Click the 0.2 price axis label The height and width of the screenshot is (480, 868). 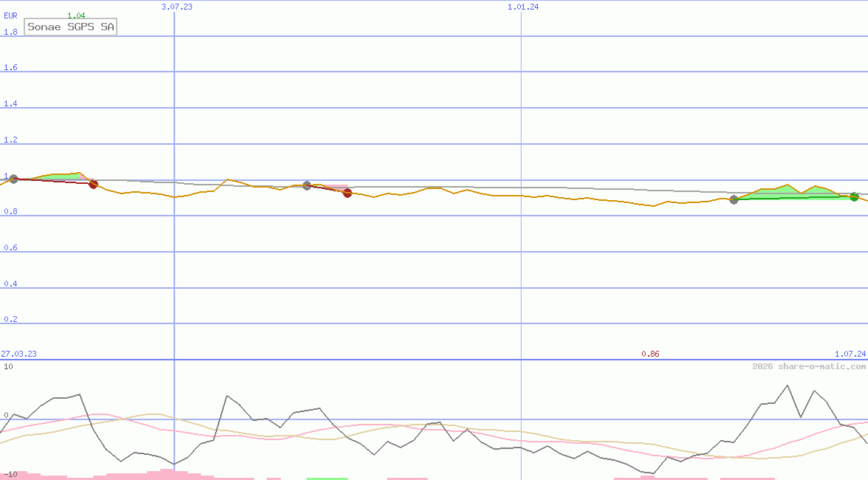pos(10,320)
